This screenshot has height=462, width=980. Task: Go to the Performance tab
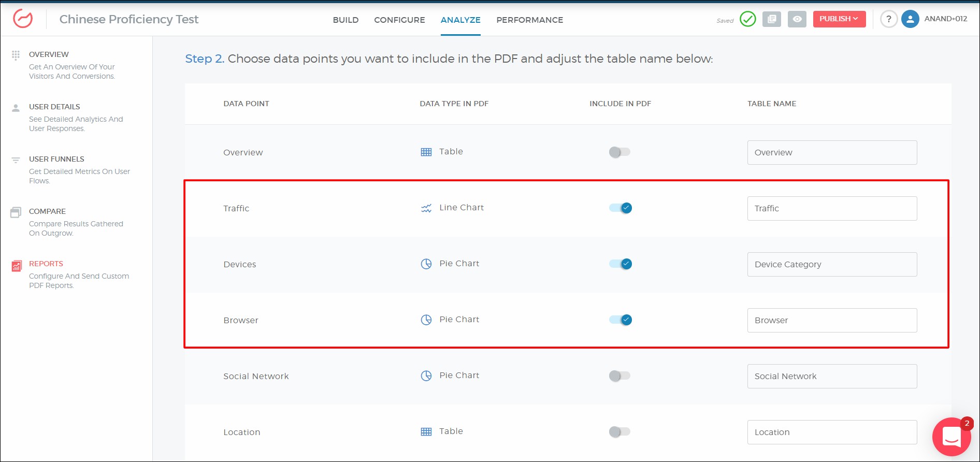[x=529, y=20]
